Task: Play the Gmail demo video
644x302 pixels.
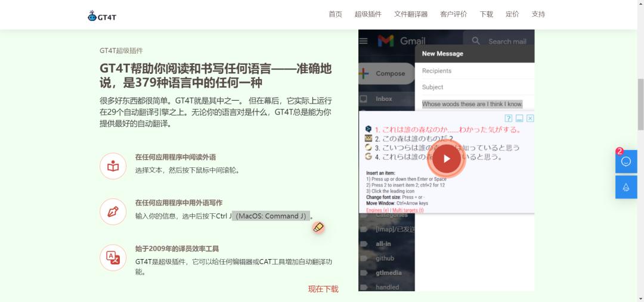Action: coord(447,159)
